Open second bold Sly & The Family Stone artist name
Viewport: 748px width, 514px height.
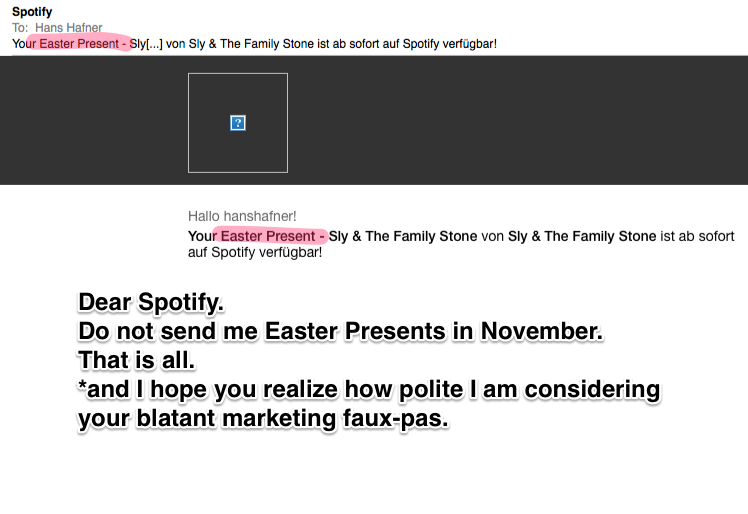point(582,236)
